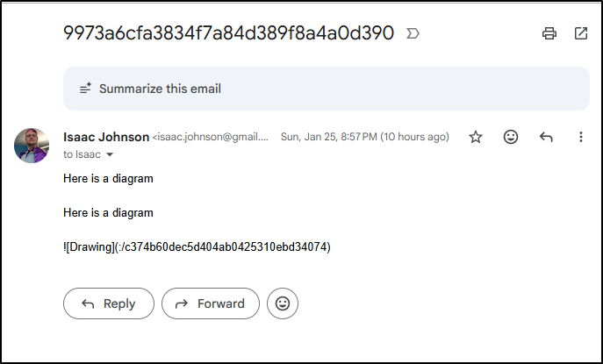Open the three-dot More options menu

[x=580, y=137]
